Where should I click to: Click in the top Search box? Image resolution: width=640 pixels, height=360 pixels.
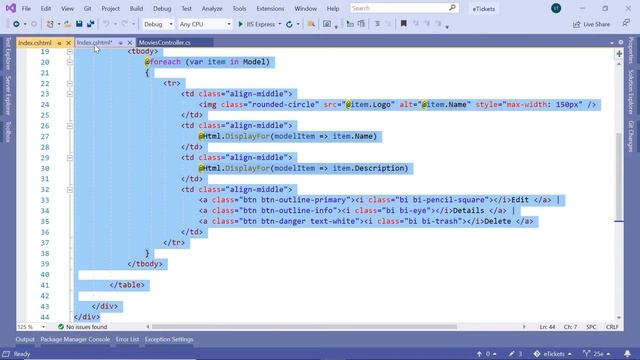[x=404, y=8]
